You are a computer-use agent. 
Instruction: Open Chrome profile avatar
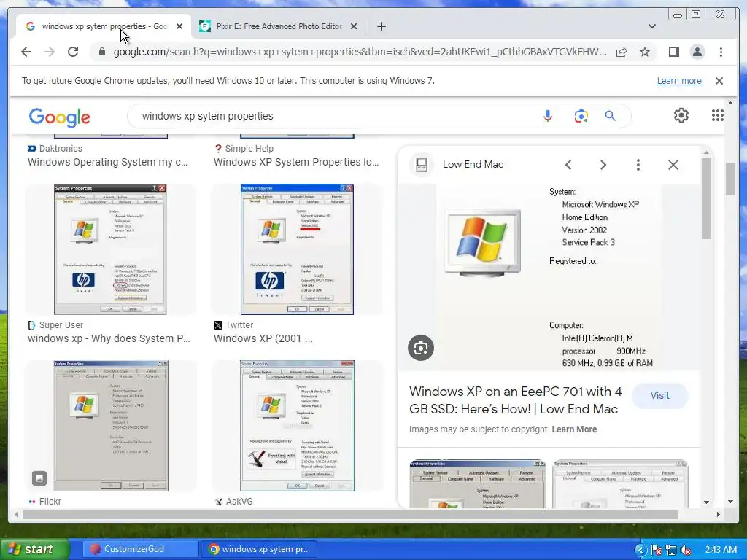(697, 52)
